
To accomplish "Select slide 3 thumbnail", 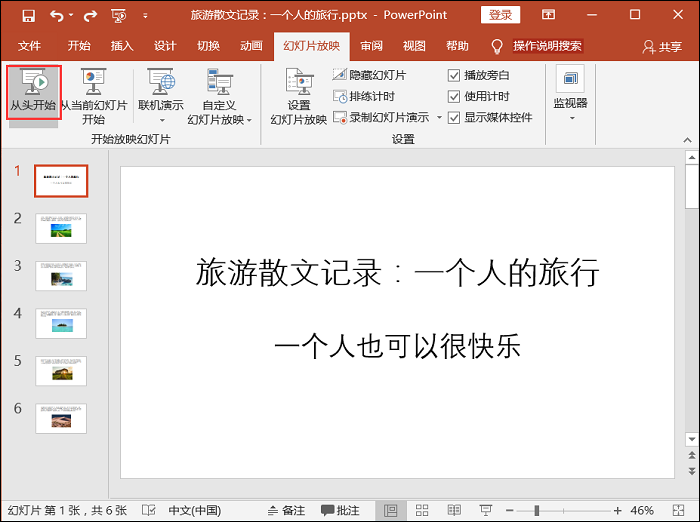I will pos(61,275).
